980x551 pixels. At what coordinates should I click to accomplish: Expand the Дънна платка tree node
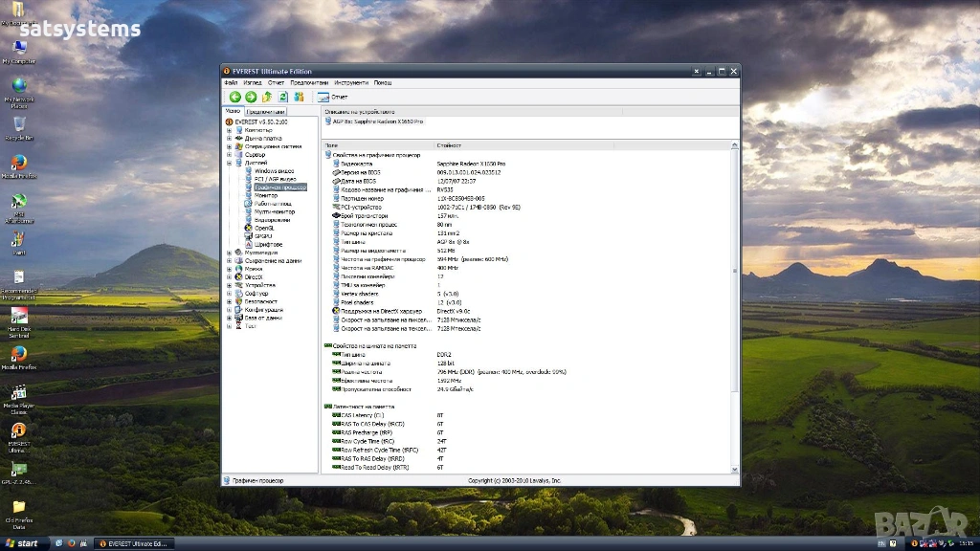pyautogui.click(x=229, y=138)
